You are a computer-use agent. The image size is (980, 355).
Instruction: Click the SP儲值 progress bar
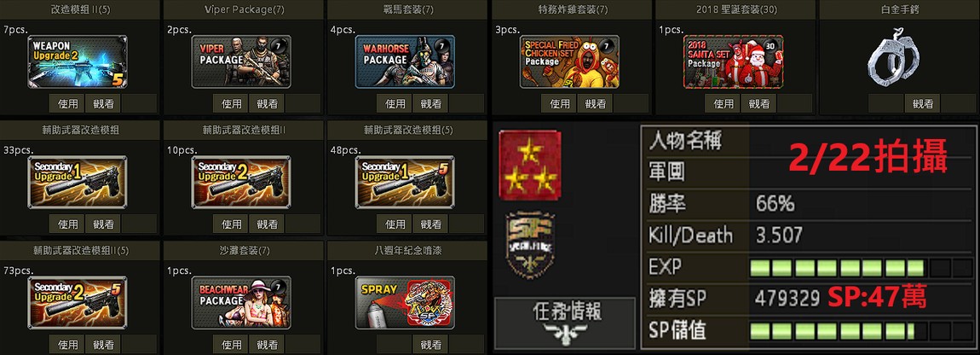(862, 330)
